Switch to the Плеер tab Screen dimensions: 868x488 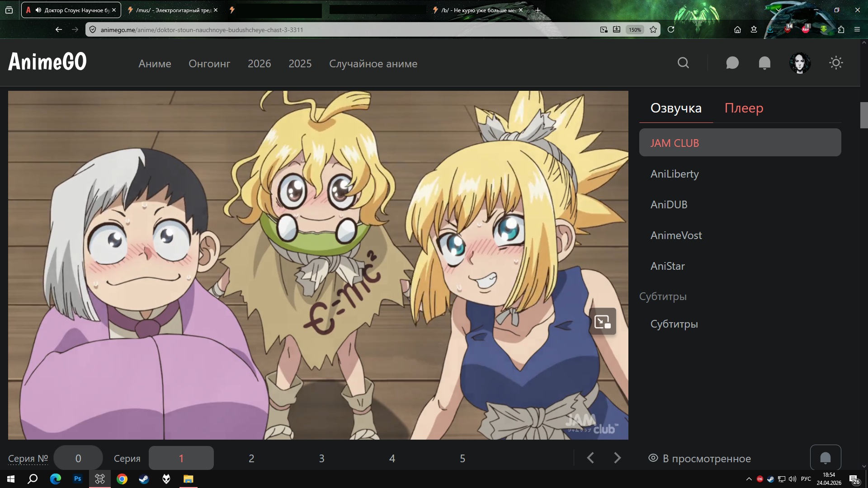tap(744, 108)
